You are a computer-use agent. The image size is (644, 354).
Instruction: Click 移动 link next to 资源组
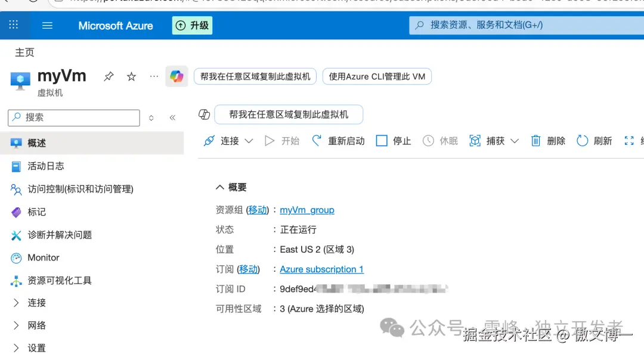coord(258,210)
